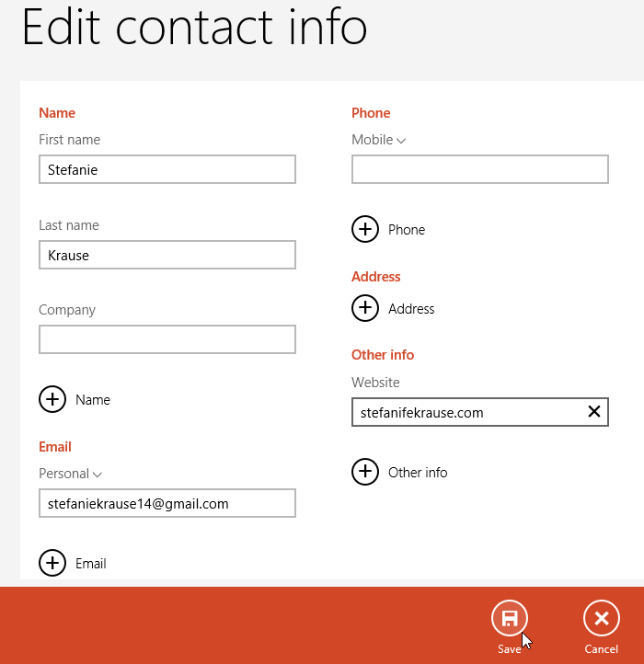Click the plus icon to add Address
The width and height of the screenshot is (644, 664).
tap(365, 308)
